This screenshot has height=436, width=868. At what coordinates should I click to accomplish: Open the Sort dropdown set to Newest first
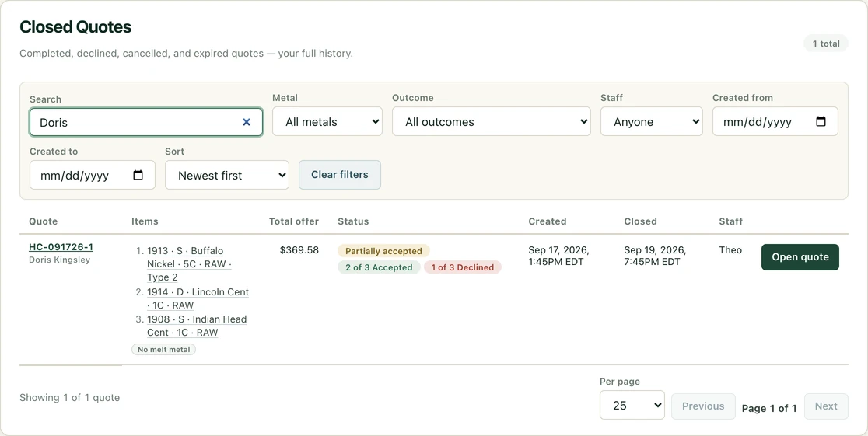pos(227,175)
